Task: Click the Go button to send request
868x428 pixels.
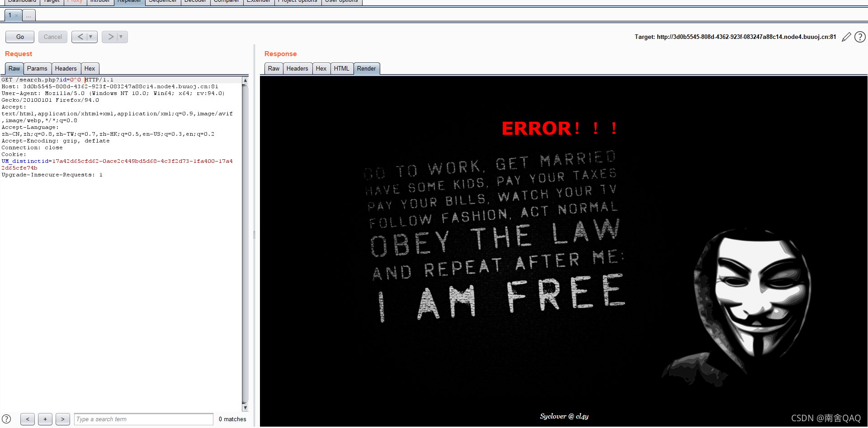Action: [20, 37]
